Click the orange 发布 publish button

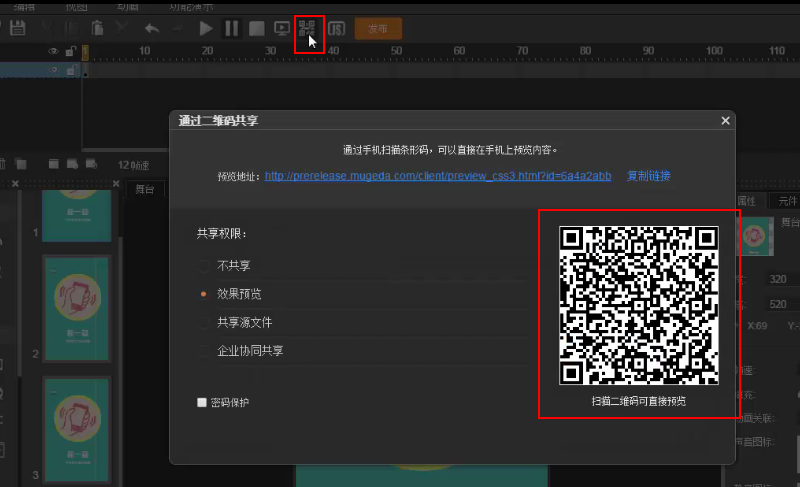pyautogui.click(x=378, y=29)
